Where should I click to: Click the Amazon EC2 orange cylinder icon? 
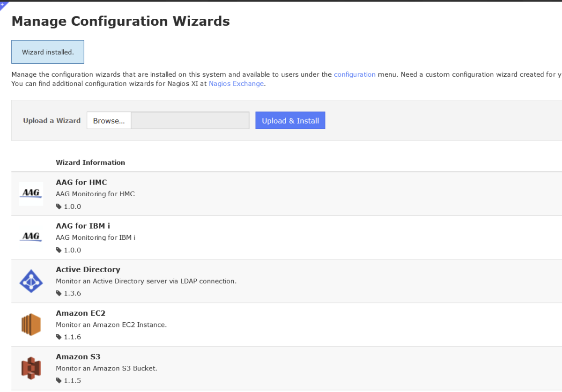click(x=31, y=324)
